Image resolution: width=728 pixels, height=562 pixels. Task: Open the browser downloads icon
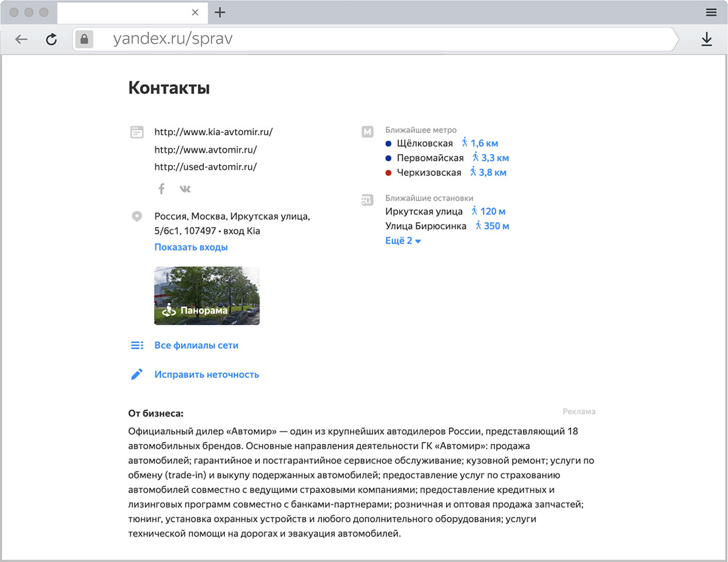click(x=706, y=39)
